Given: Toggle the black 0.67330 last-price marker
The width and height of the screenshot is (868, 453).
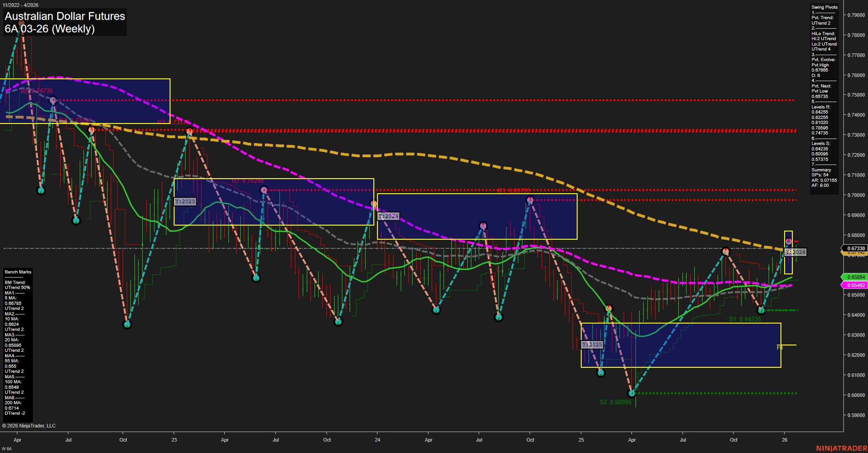Looking at the screenshot, I should 855,248.
